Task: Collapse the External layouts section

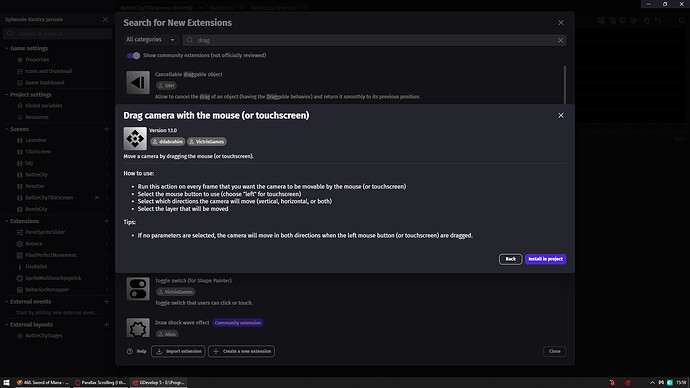Action: tap(7, 324)
